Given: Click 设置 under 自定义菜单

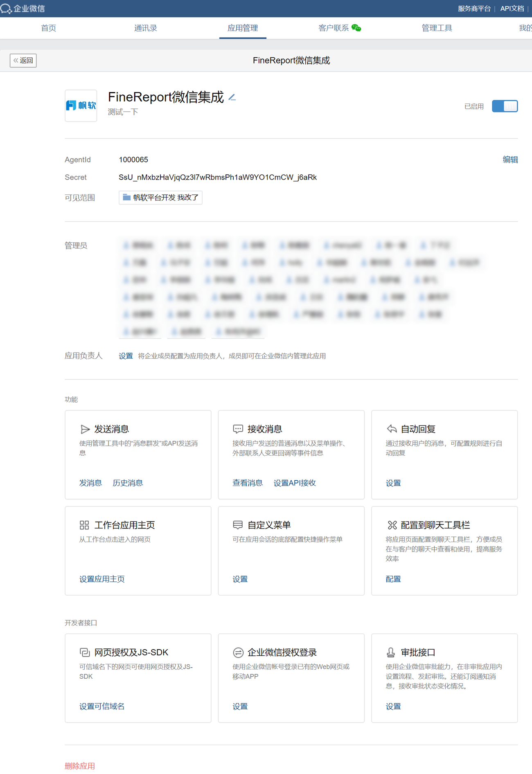Looking at the screenshot, I should [240, 579].
